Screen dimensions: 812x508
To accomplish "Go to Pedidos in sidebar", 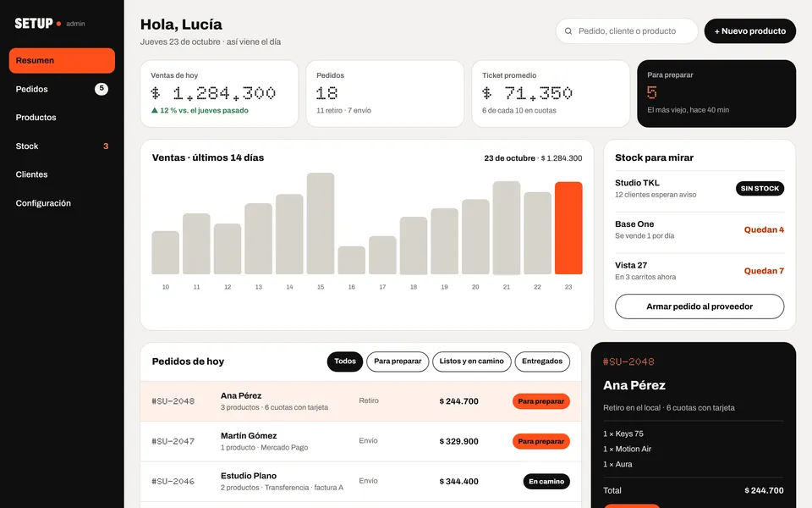I will (62, 89).
